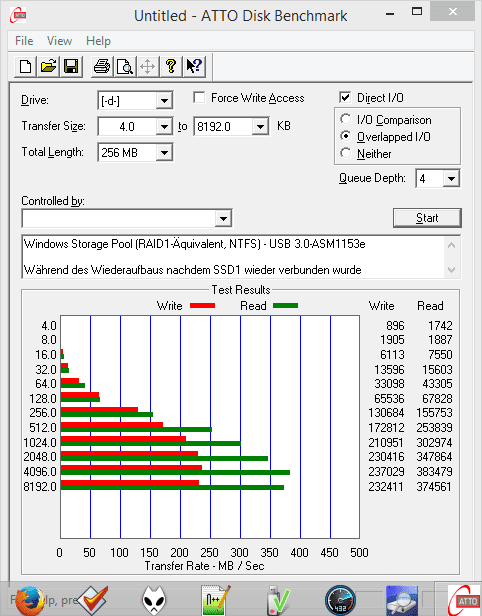The width and height of the screenshot is (482, 616).
Task: Open the foobar2000 alien icon in taskbar
Action: [154, 600]
